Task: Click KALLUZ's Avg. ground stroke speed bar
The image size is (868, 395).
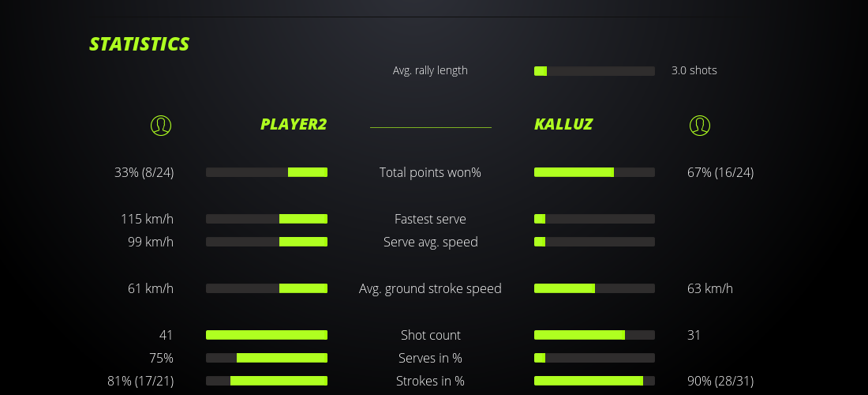Action: pyautogui.click(x=594, y=288)
